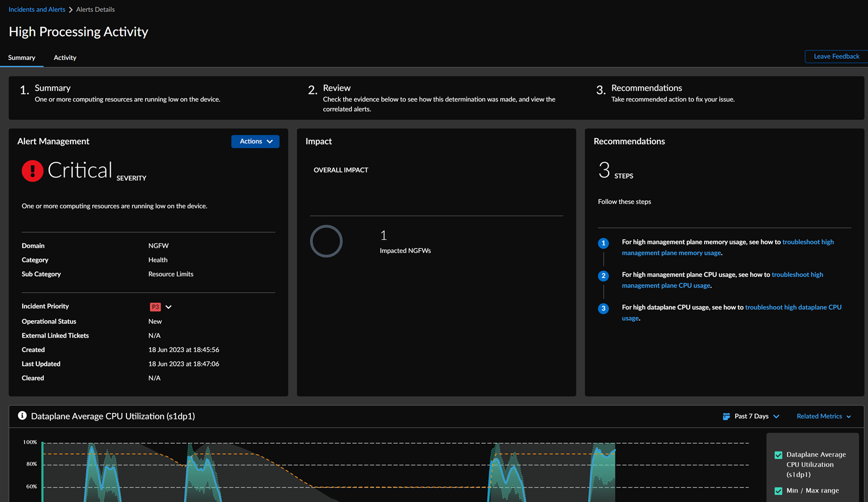
Task: Uncheck the Dataplane Average CPU Utilization checkbox
Action: tap(778, 455)
